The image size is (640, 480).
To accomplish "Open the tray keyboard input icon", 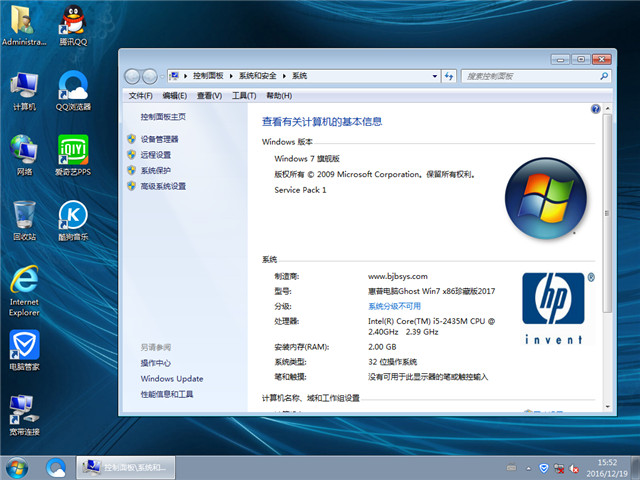I will (511, 468).
